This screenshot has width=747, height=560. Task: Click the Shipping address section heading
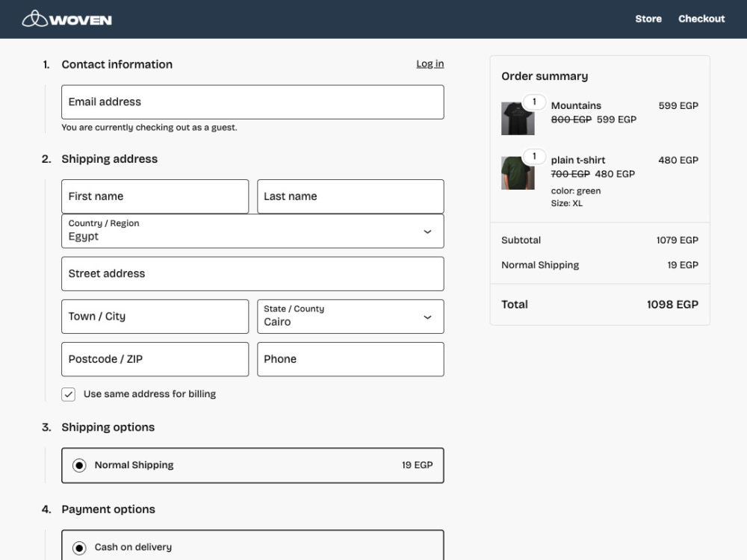pyautogui.click(x=110, y=159)
